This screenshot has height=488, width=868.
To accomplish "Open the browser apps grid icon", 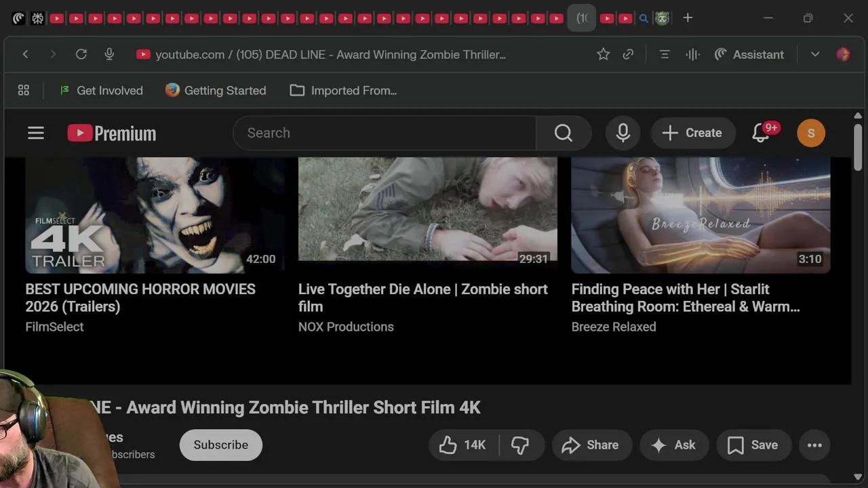I will click(x=24, y=90).
